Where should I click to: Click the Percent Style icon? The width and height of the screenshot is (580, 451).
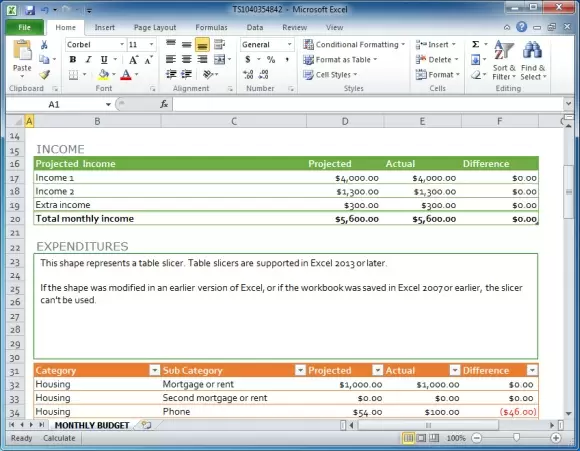click(x=271, y=59)
